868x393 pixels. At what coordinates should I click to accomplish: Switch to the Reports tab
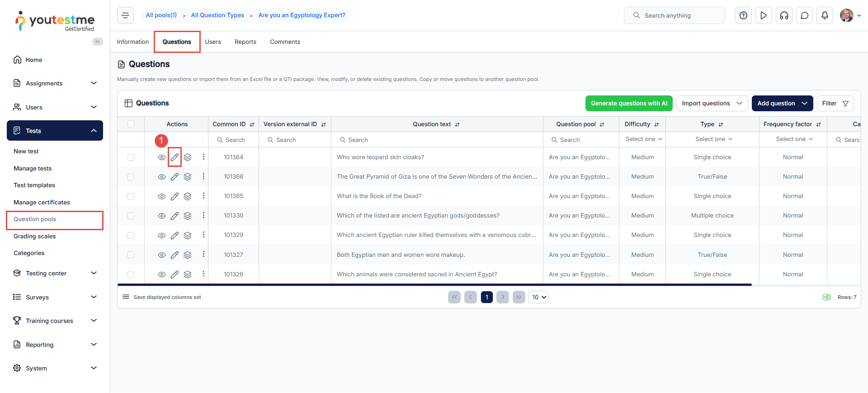click(x=245, y=42)
